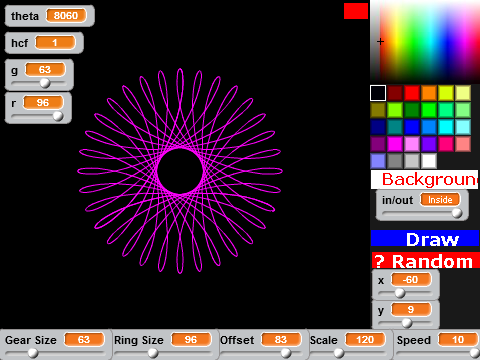Click the blue Draw button

(x=425, y=238)
